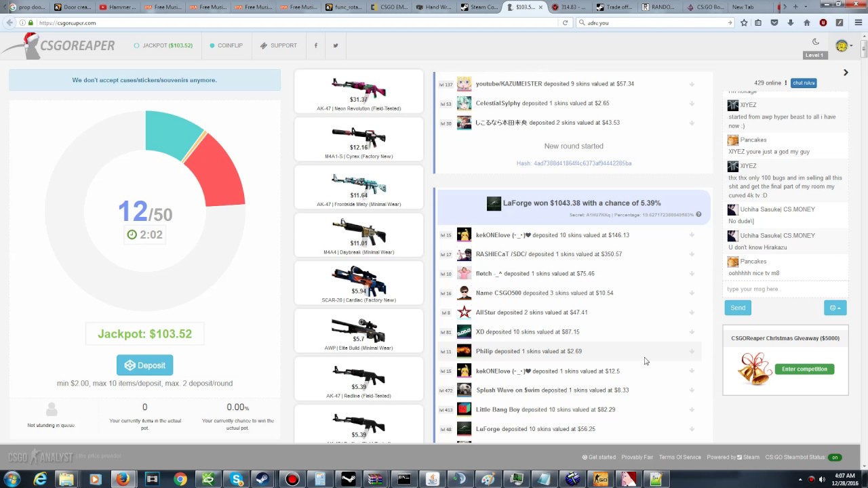Toggle night mode moon icon

[x=816, y=42]
